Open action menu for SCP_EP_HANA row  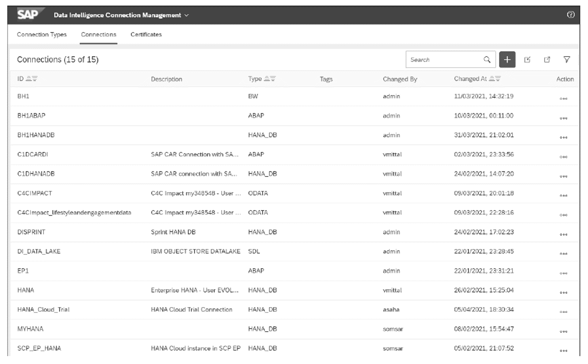[563, 351]
